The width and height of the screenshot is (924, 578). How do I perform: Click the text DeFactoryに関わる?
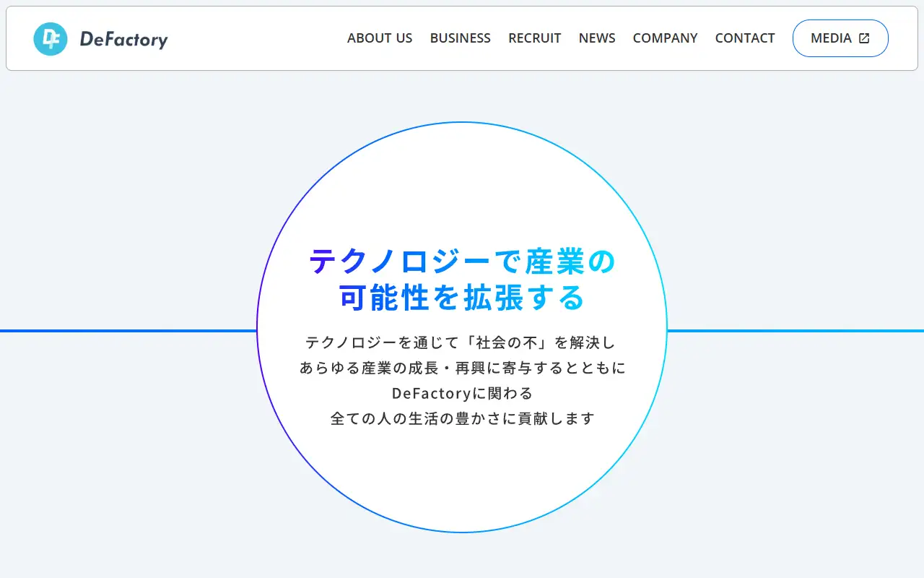[x=463, y=393]
